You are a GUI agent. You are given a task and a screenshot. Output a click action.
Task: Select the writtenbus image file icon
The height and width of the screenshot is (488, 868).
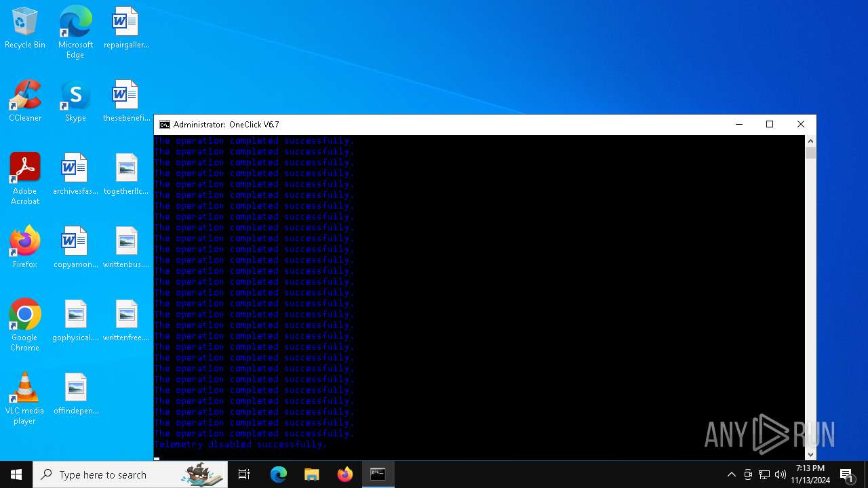click(126, 248)
